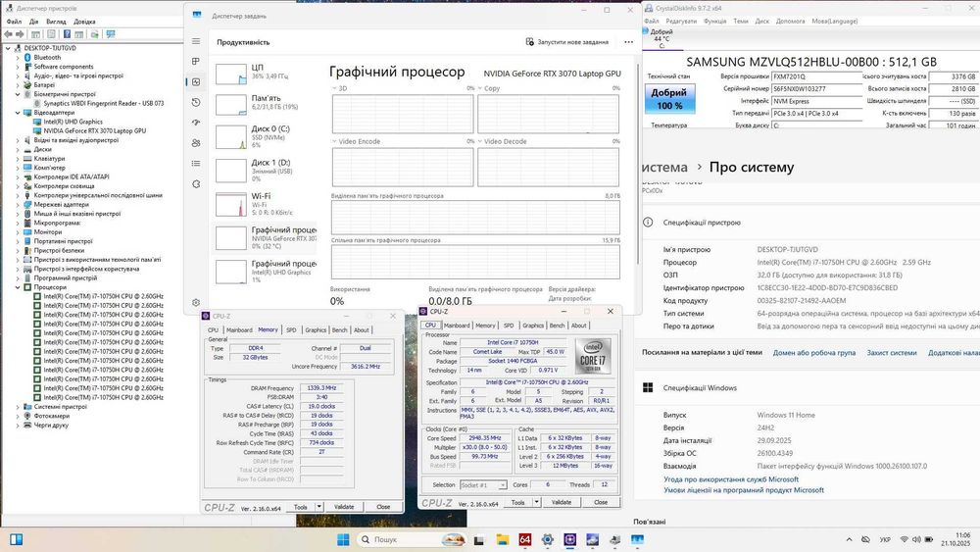Expand Bluetooth node in Device Manager
Screen dimensions: 980x552
tap(18, 58)
